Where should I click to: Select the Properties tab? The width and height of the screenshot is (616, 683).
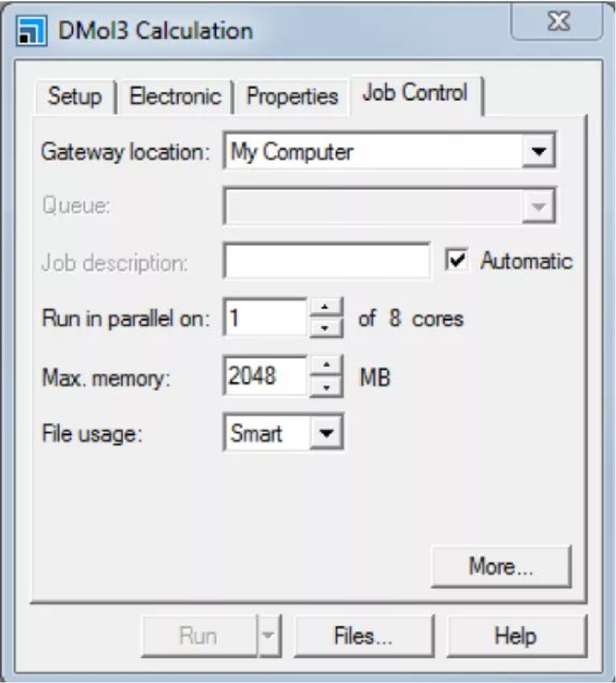tap(292, 97)
